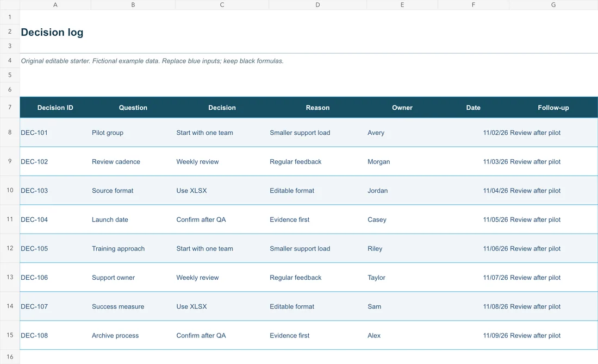This screenshot has width=598, height=364.
Task: Select cell DEC-101
Action: pos(55,133)
